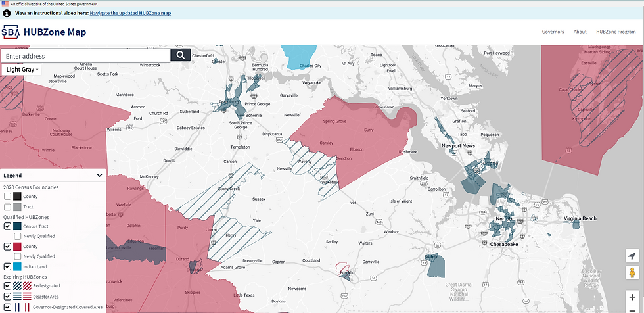Click the route 13 shield on Eastern Shore

click(568, 151)
